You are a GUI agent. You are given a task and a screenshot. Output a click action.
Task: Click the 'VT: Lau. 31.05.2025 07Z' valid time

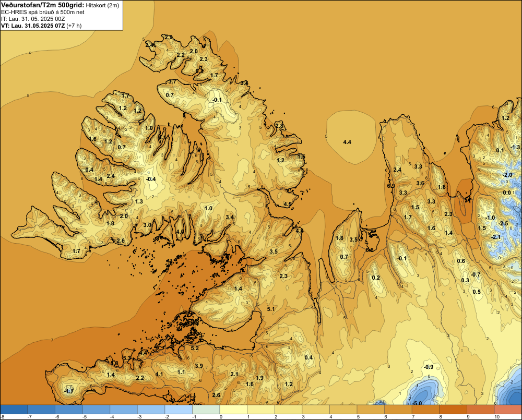tap(33, 26)
